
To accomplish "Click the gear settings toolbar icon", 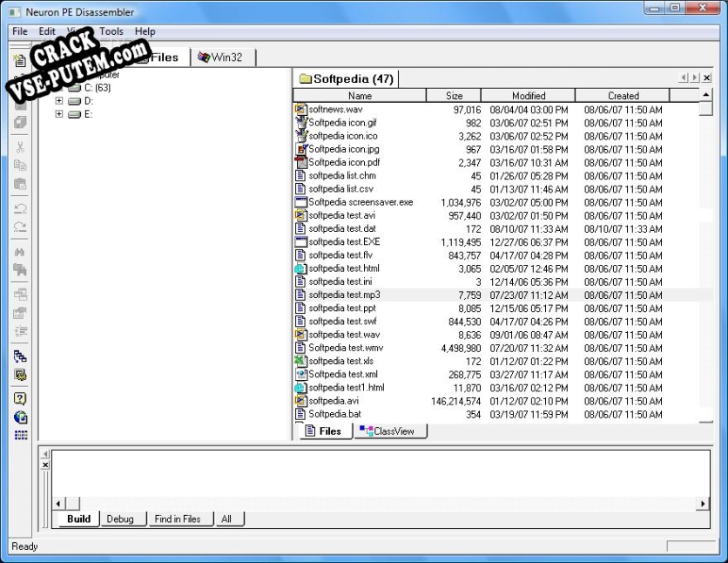I will [20, 375].
